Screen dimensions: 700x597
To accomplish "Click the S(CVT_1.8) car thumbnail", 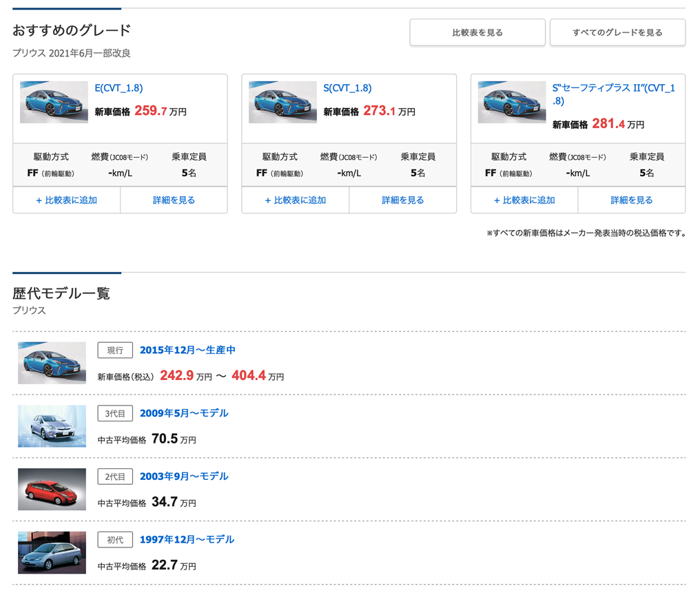I will coord(282,102).
